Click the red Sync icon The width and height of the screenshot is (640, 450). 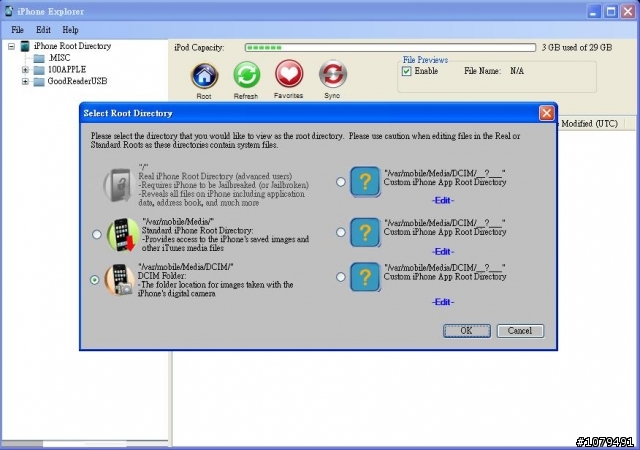(333, 74)
